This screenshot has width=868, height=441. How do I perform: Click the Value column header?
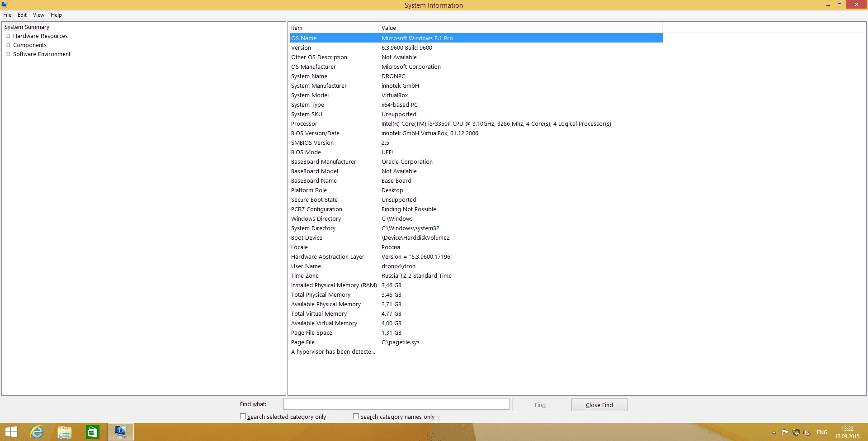tap(520, 28)
